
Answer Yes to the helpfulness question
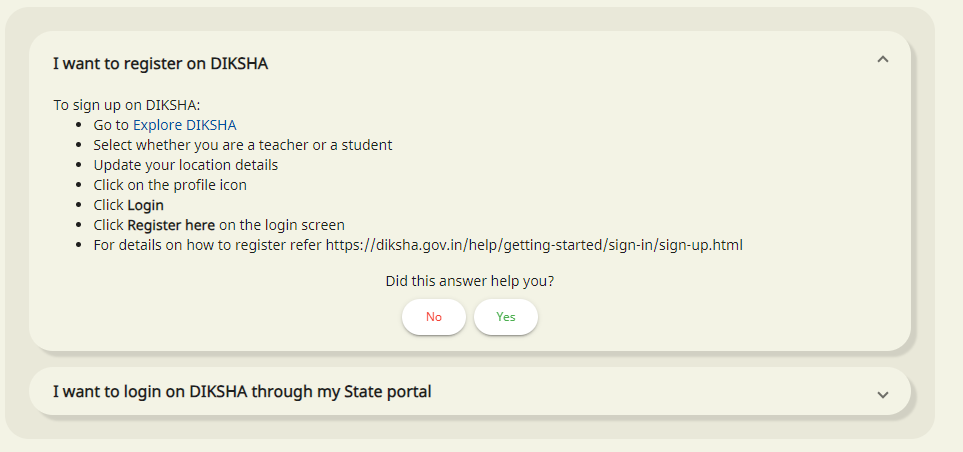point(505,317)
